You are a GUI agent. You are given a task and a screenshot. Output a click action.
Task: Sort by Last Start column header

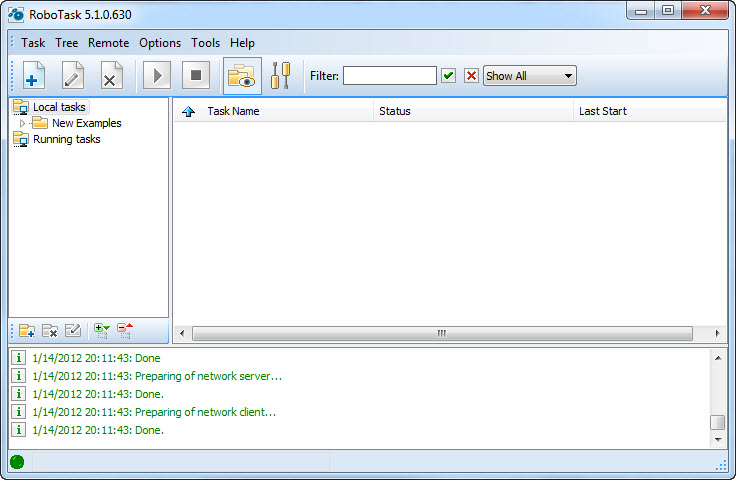[650, 111]
